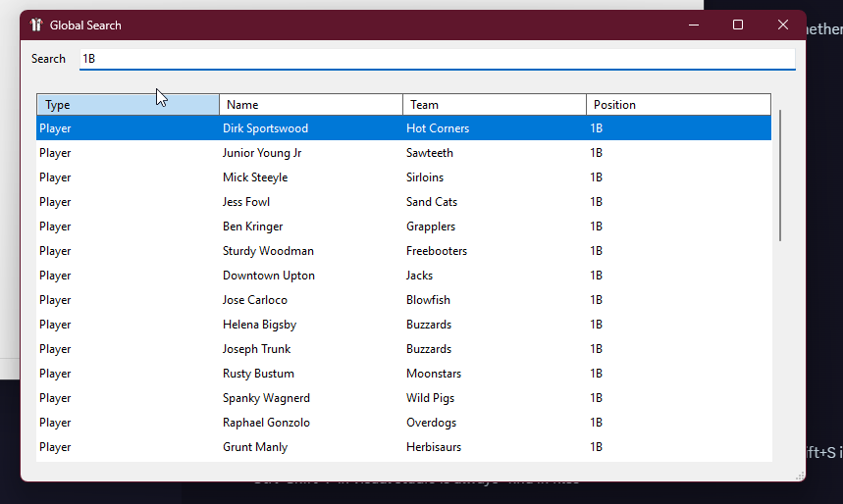Sort results by the Type column header
The height and width of the screenshot is (504, 843).
(128, 105)
